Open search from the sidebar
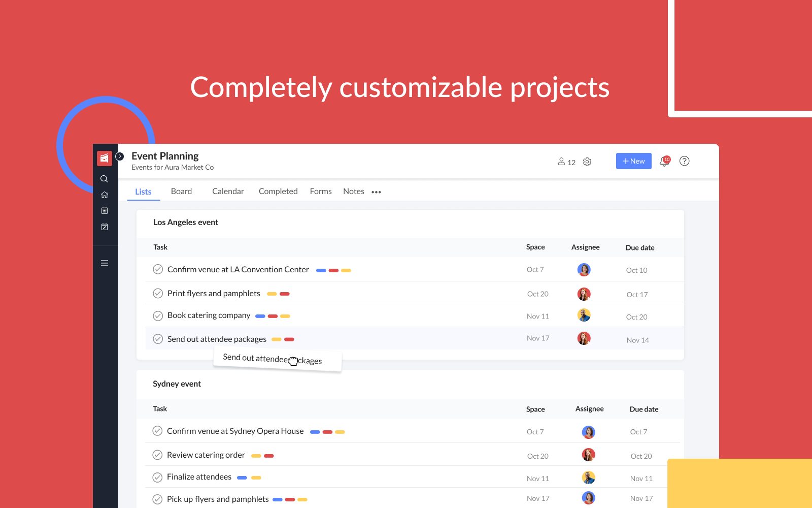 [x=104, y=179]
